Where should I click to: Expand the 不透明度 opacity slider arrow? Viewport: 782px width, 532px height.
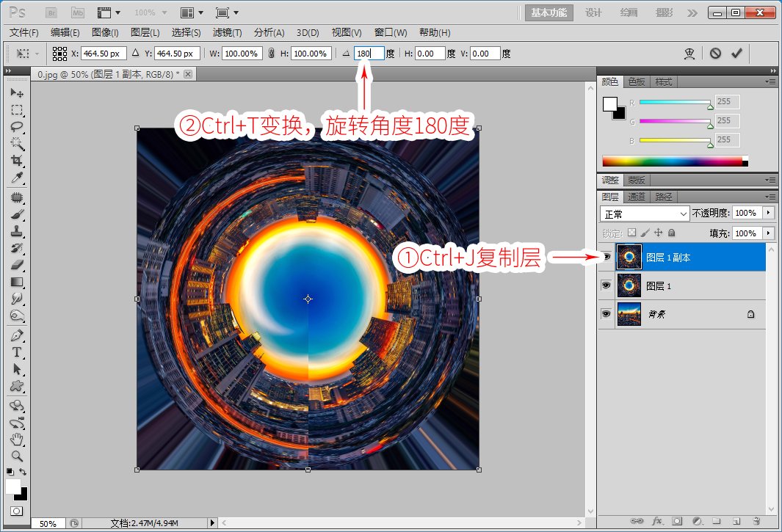click(x=769, y=213)
